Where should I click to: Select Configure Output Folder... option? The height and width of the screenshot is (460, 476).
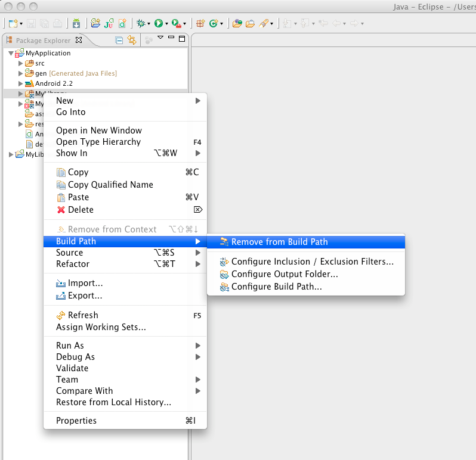tap(285, 274)
